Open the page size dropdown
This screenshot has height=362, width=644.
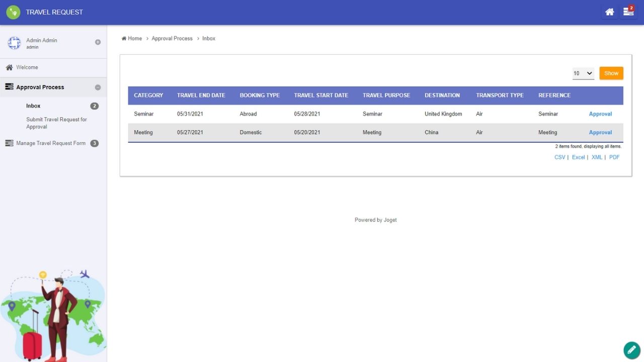[583, 73]
